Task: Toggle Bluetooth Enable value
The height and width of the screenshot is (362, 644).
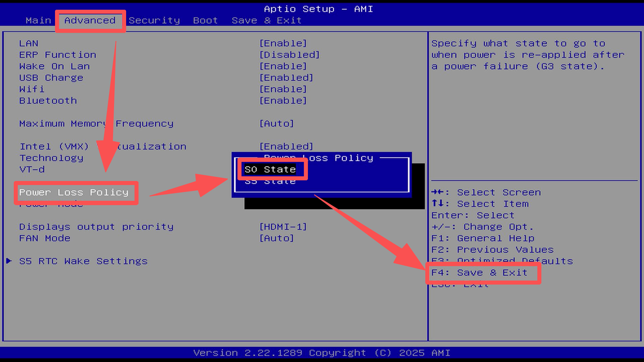Action: pyautogui.click(x=283, y=101)
